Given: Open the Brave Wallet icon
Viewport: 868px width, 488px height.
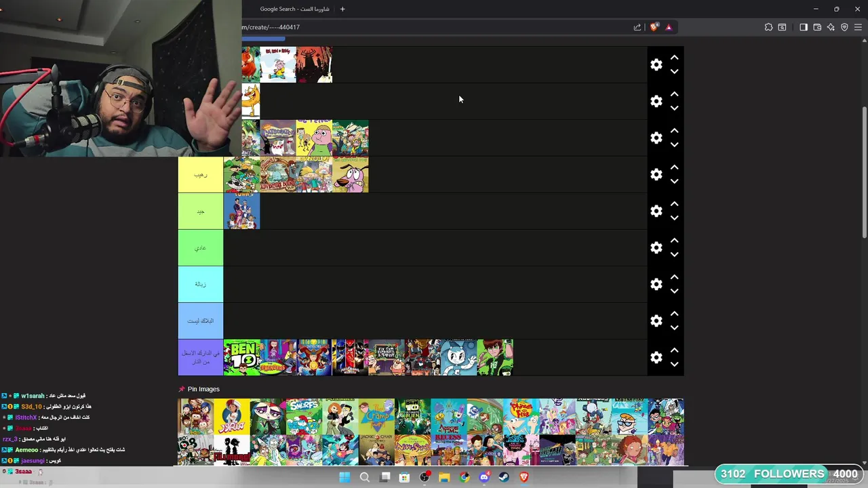Looking at the screenshot, I should (817, 27).
